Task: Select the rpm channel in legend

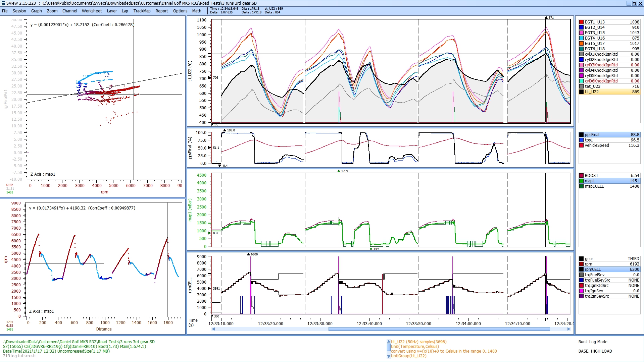Action: click(x=609, y=264)
